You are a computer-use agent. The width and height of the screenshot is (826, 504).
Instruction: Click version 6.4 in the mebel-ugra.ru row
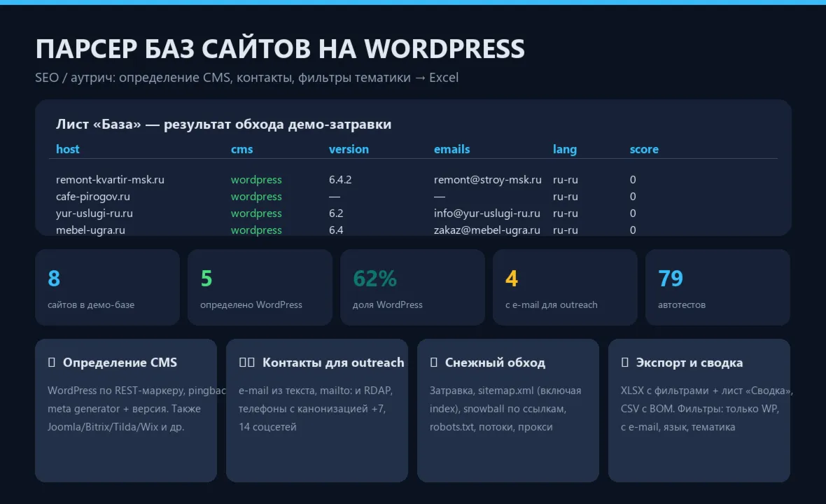(x=336, y=230)
